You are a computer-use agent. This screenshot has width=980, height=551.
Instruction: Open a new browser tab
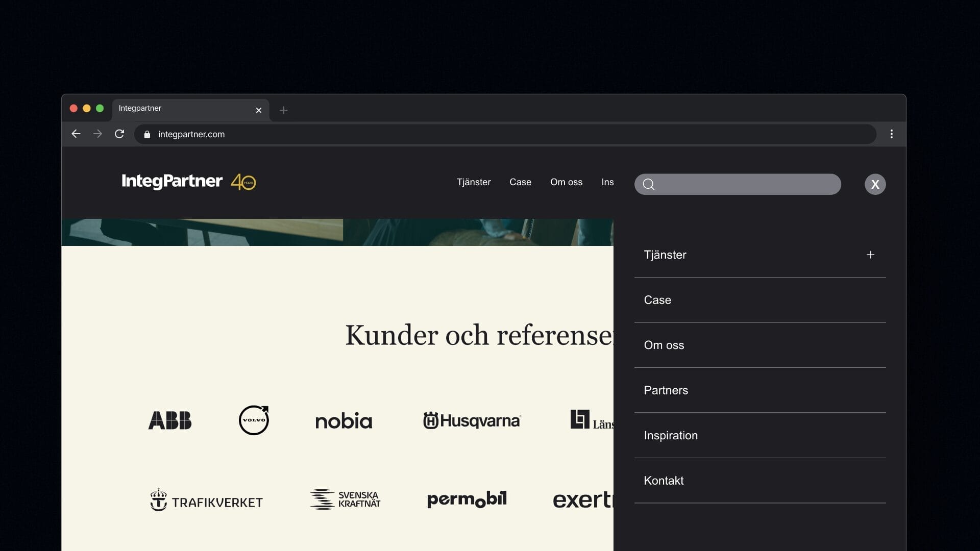283,110
